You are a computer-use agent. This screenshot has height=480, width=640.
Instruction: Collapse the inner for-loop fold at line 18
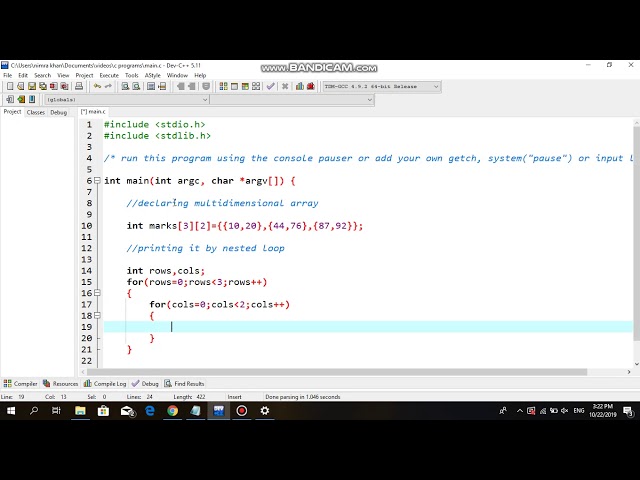pyautogui.click(x=97, y=315)
